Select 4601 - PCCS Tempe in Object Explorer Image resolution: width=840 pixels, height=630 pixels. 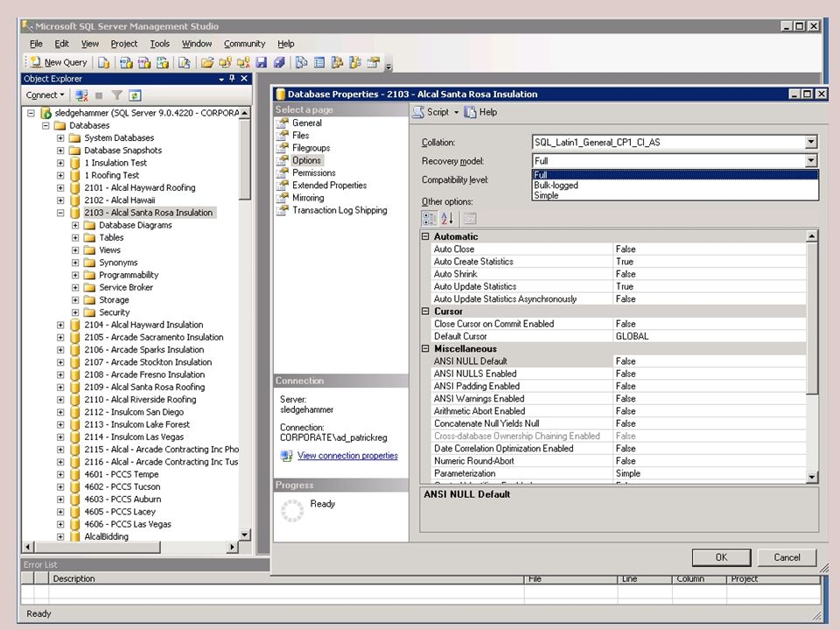click(x=121, y=474)
